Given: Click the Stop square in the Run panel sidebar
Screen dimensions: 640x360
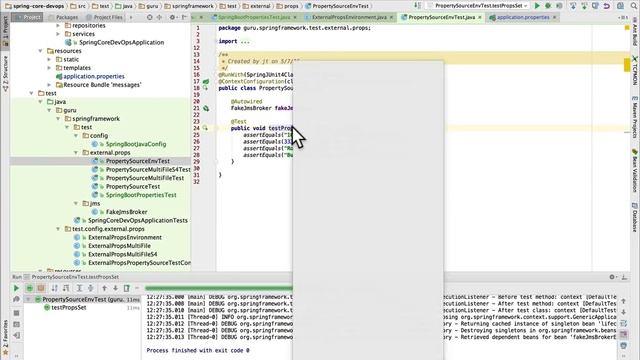Looking at the screenshot, I should (16, 313).
